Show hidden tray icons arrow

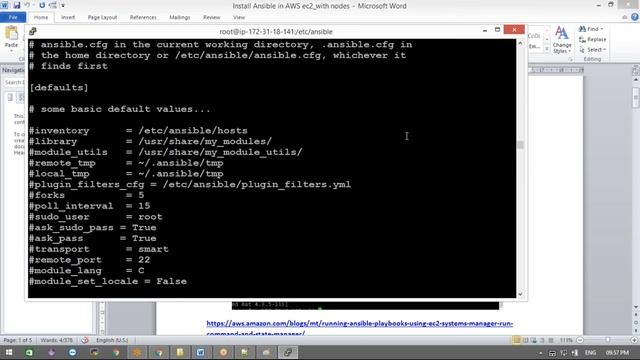(541, 353)
